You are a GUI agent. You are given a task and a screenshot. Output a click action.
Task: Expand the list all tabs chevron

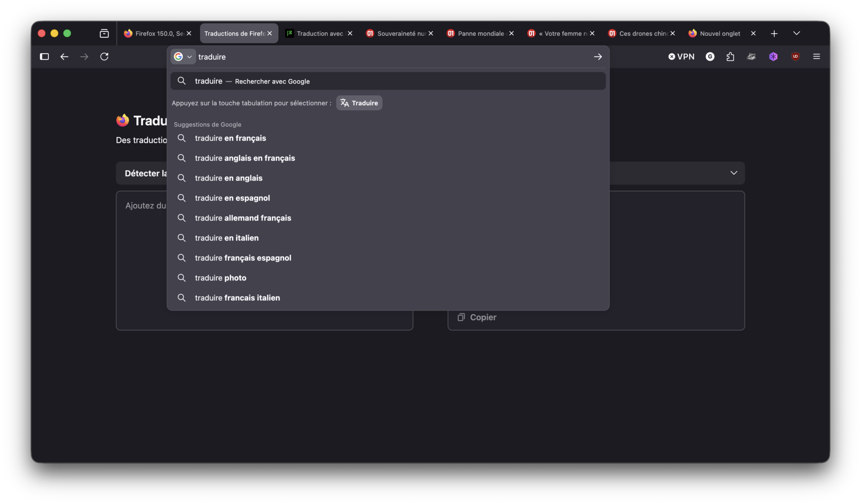(x=796, y=33)
